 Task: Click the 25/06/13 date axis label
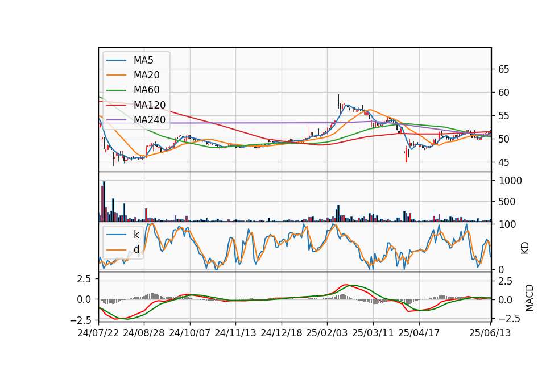490,333
